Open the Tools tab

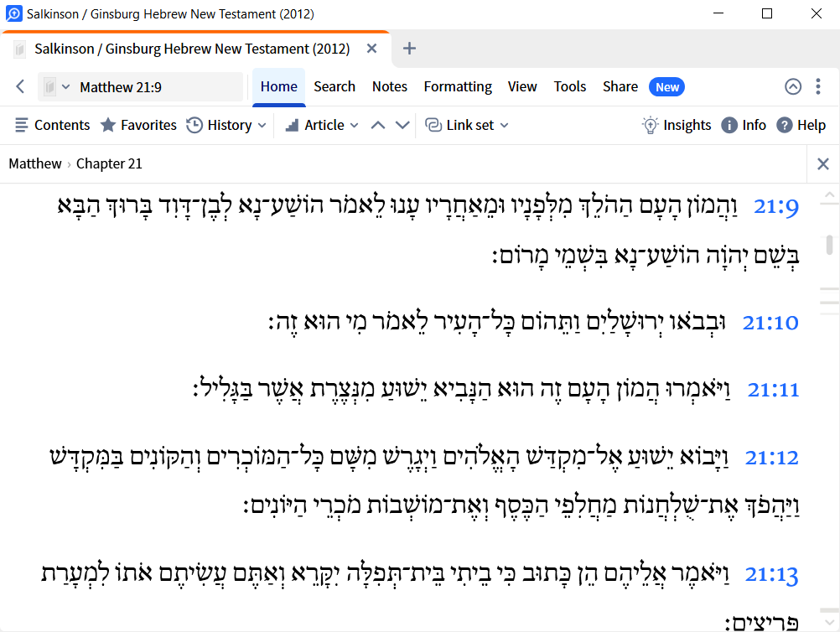click(570, 87)
